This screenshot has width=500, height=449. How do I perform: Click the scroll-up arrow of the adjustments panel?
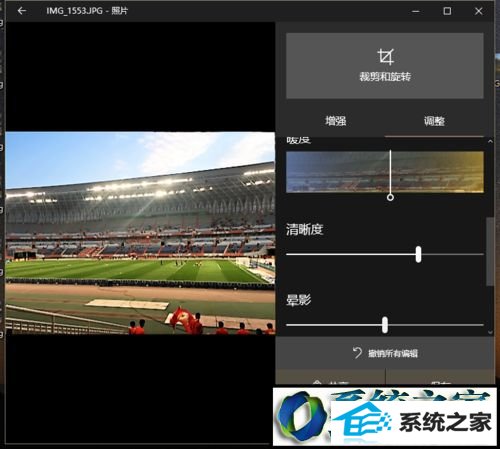point(490,141)
